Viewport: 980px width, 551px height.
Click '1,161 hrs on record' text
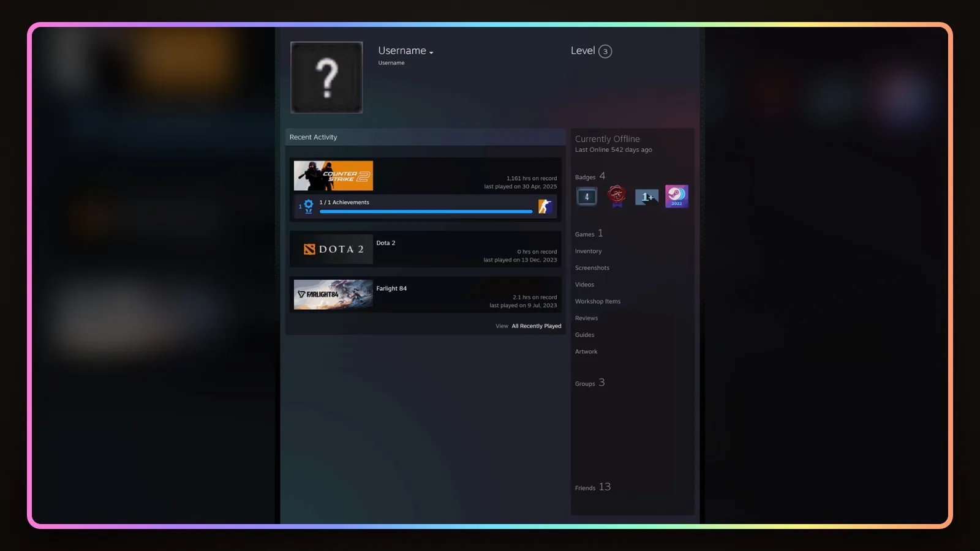(532, 179)
